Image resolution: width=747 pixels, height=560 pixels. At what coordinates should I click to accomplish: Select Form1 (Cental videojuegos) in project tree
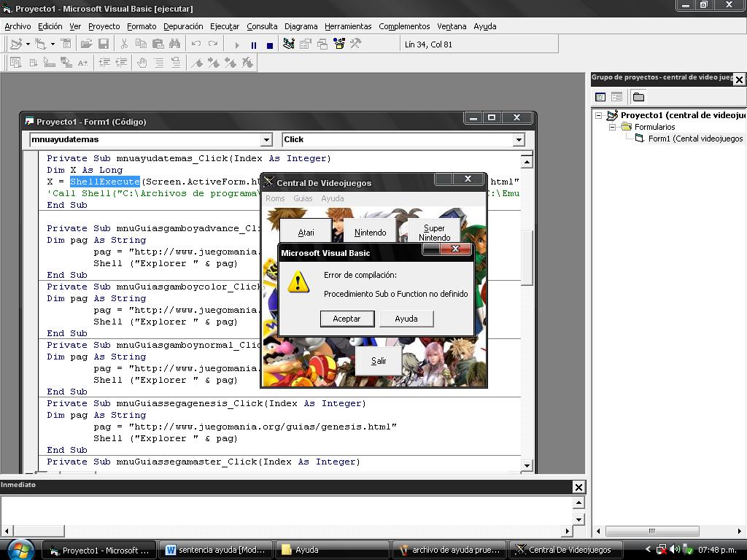(x=695, y=139)
